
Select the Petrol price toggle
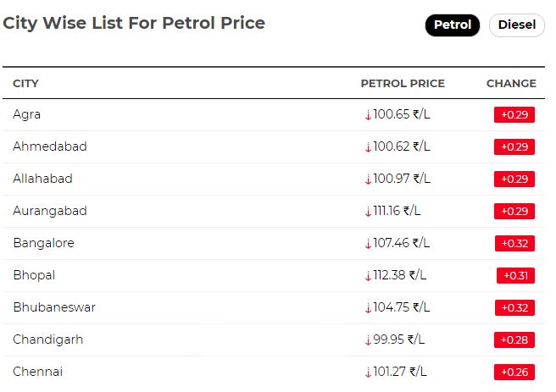452,25
